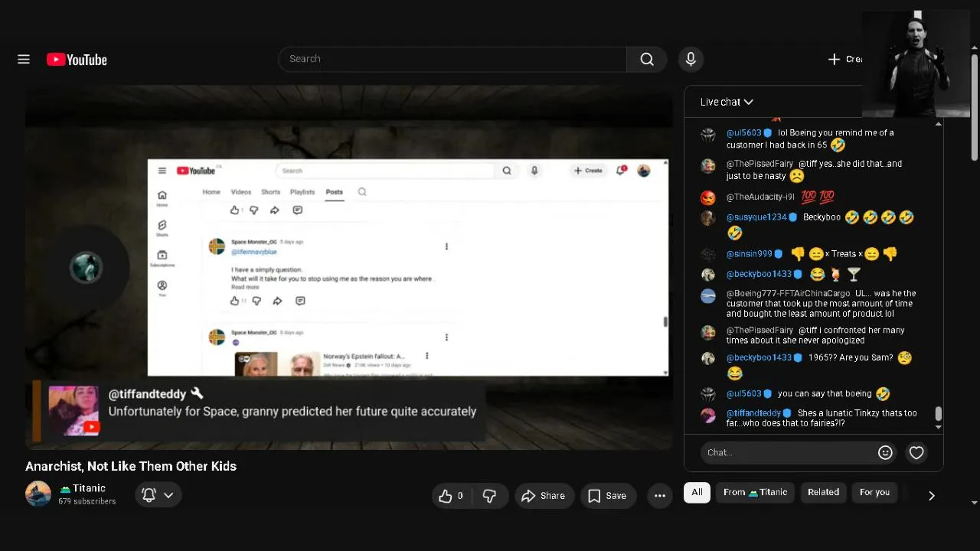Click the @tiffandteddy pinned comment avatar in video
The width and height of the screenshot is (980, 551).
(x=73, y=410)
